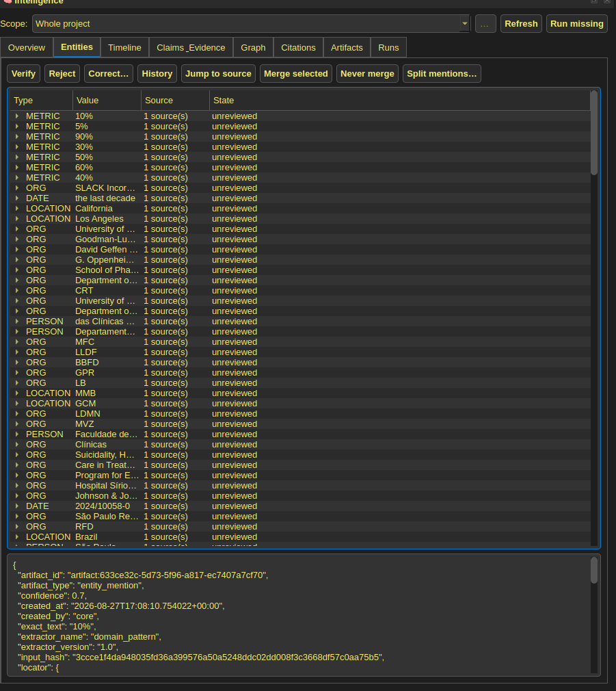Open the Timeline tab

[124, 48]
